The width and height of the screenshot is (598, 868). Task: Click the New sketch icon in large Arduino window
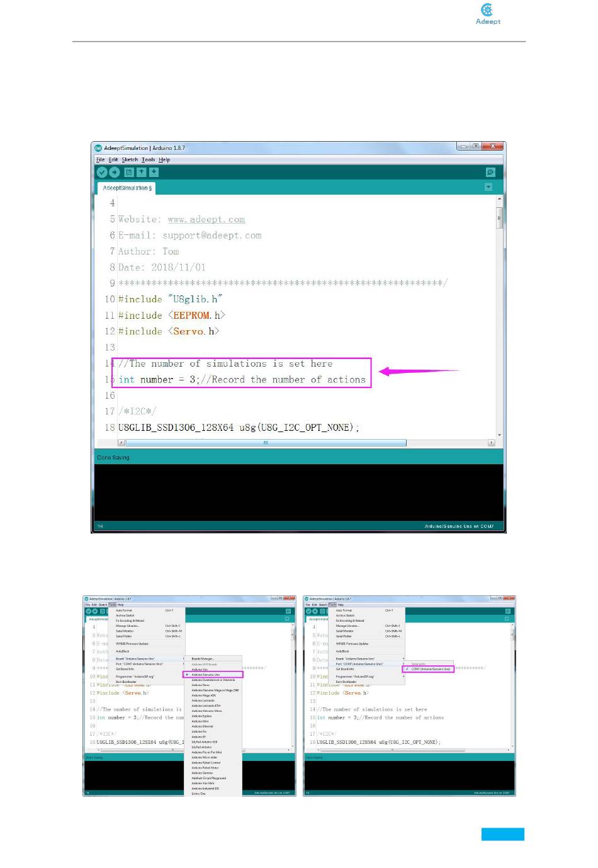pos(129,172)
